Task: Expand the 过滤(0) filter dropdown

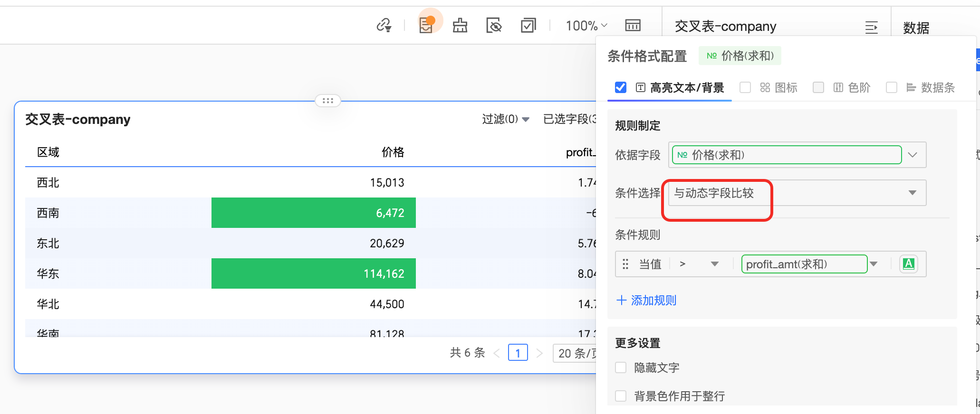Action: [x=505, y=119]
